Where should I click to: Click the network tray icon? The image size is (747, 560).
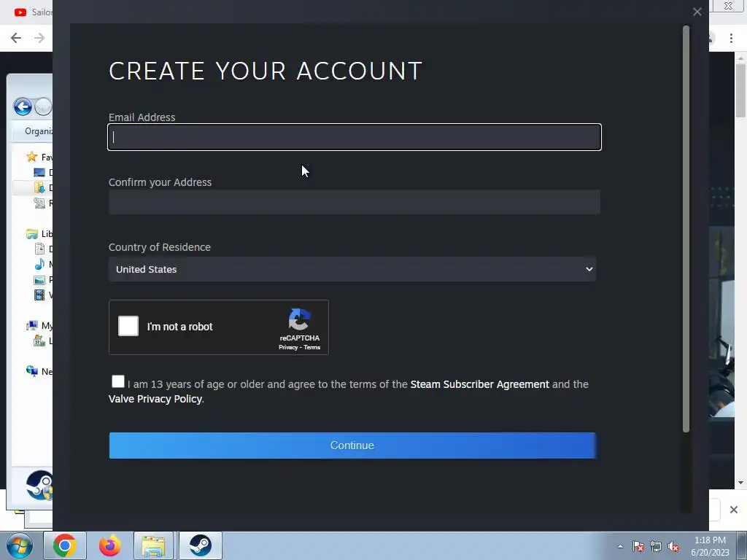656,546
